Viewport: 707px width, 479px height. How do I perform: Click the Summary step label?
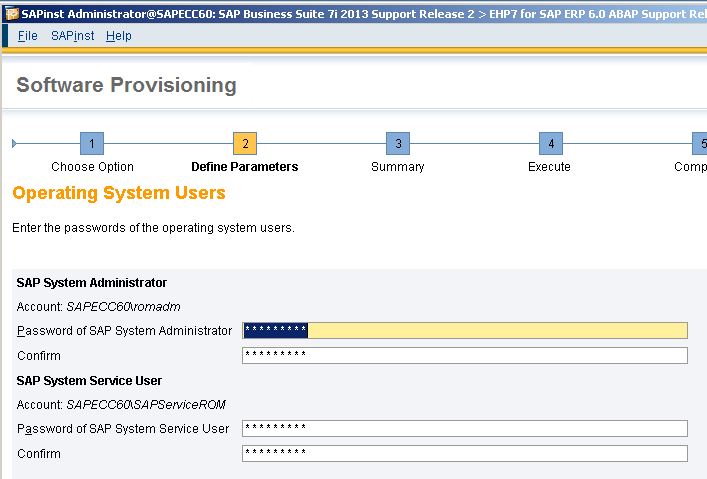[x=398, y=167]
